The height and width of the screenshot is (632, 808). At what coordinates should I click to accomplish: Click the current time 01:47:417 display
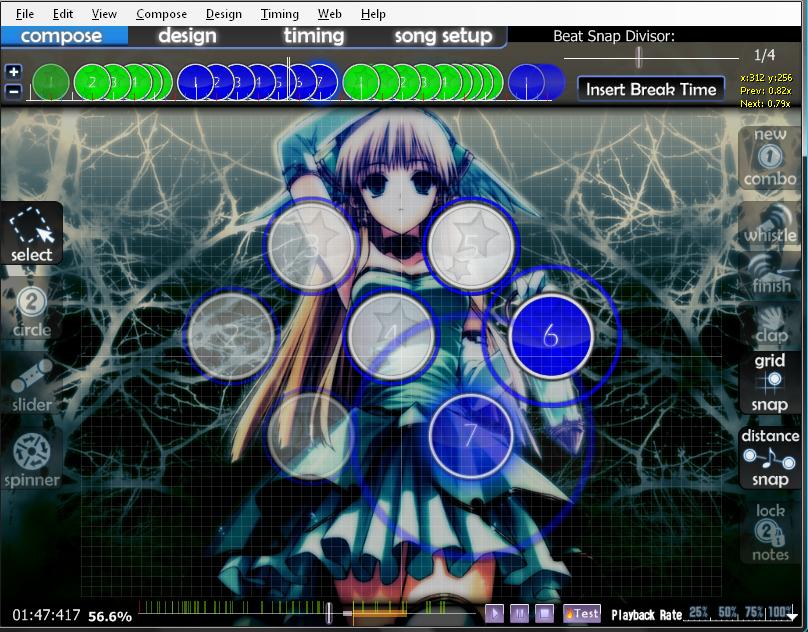pyautogui.click(x=46, y=615)
